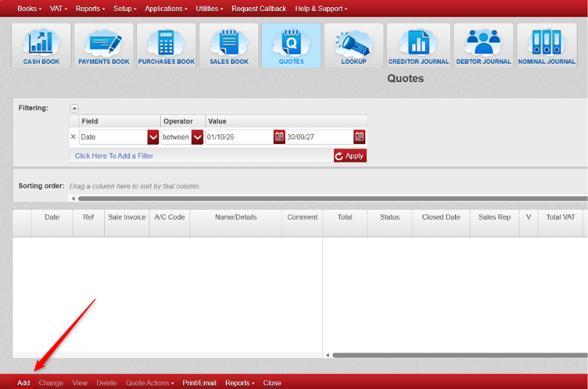The image size is (588, 389).
Task: Select the Quotes module icon
Action: coord(292,45)
